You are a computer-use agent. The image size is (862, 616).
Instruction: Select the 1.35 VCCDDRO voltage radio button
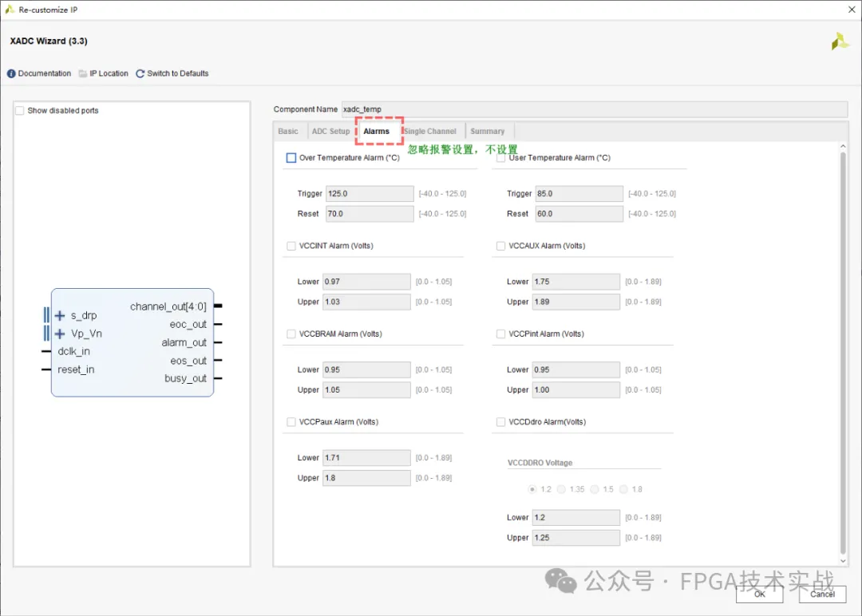pos(561,489)
